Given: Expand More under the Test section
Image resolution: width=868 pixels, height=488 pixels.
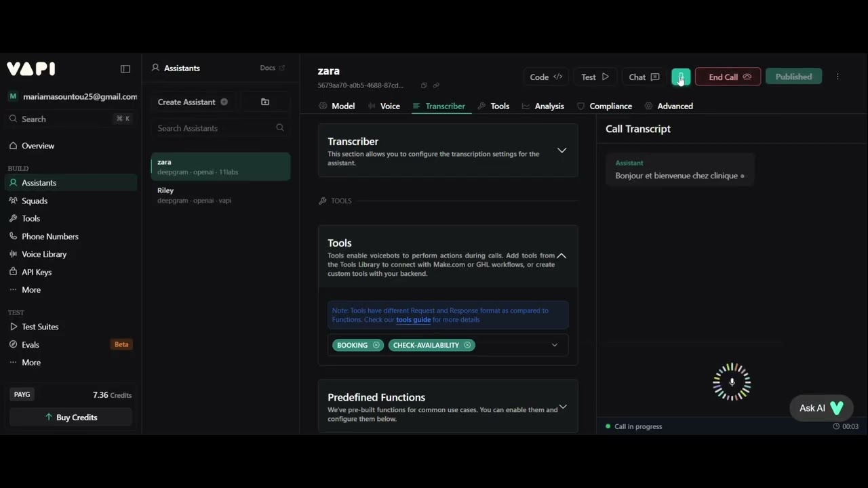Looking at the screenshot, I should click(31, 363).
